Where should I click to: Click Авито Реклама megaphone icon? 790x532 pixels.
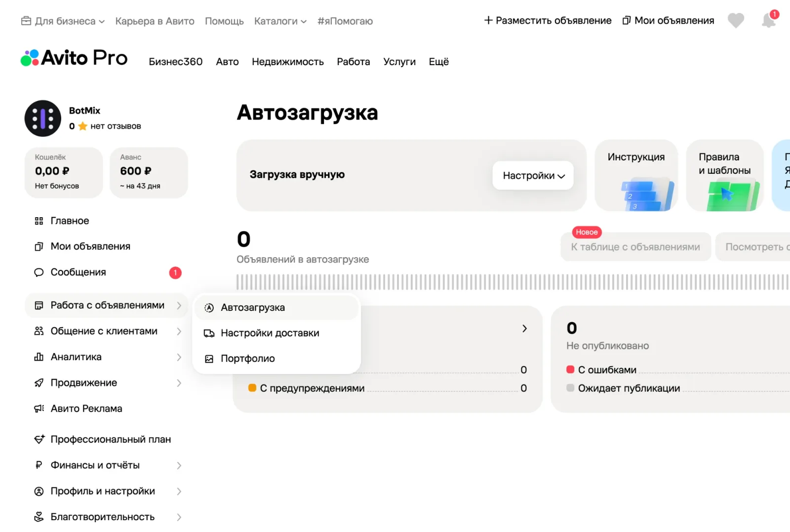point(39,409)
